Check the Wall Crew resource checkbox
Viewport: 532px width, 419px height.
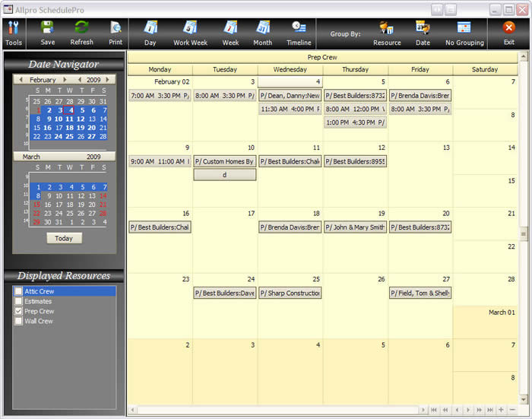(x=18, y=321)
